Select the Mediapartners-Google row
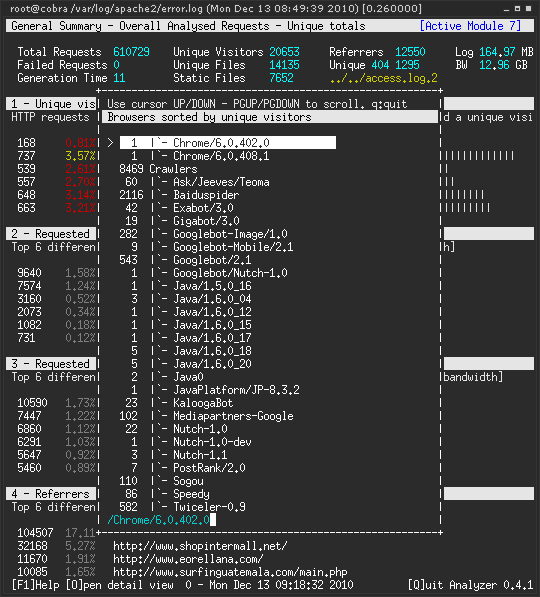540x597 pixels. (206, 415)
